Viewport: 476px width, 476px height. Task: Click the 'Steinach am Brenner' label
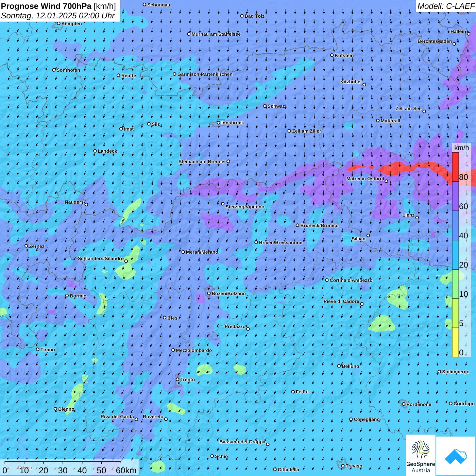(x=202, y=161)
